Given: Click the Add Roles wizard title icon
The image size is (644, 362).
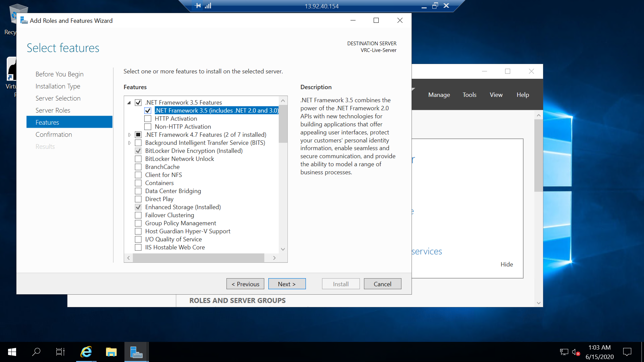Looking at the screenshot, I should [24, 20].
